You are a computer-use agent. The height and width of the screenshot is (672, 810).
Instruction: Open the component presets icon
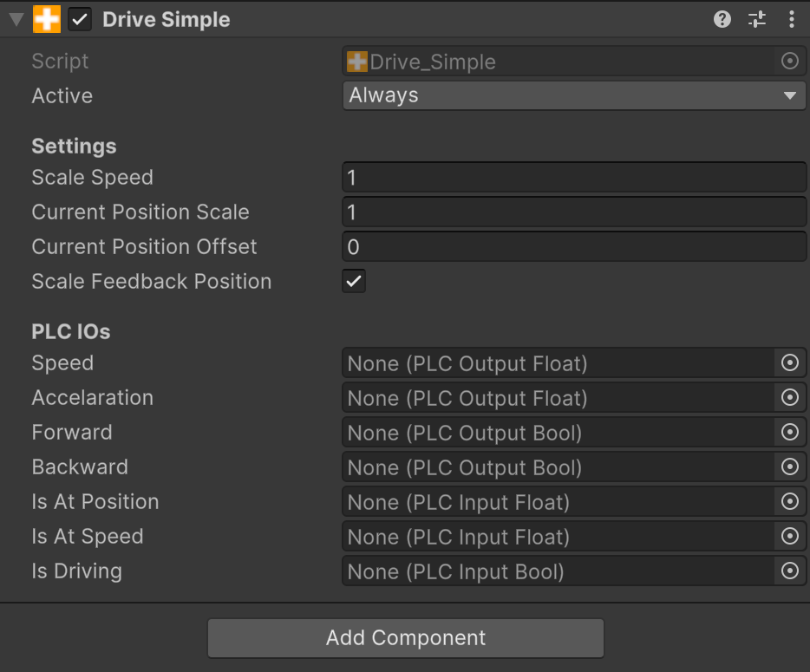[757, 20]
